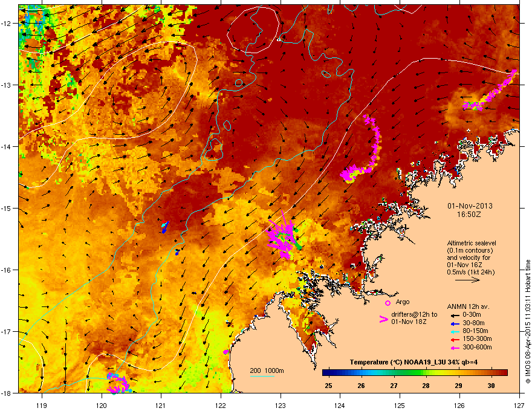Click the '125' longitude axis label
This screenshot has height=411, width=532.
click(x=400, y=405)
